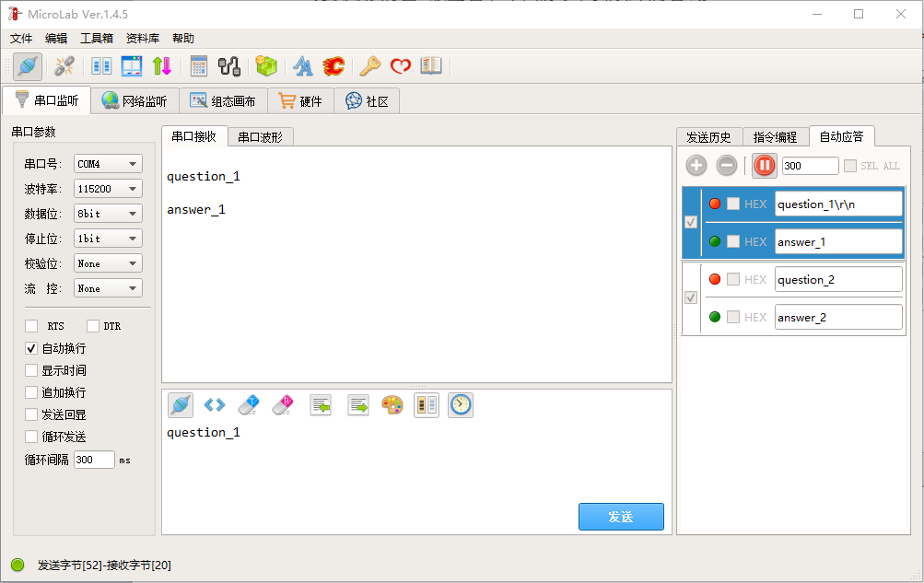Toggle HEX checkbox for answer_1 row
Screen dimensions: 924x583
(x=733, y=241)
